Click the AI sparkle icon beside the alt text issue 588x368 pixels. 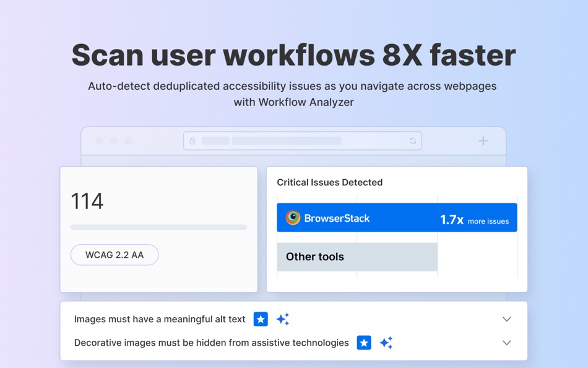click(x=283, y=318)
